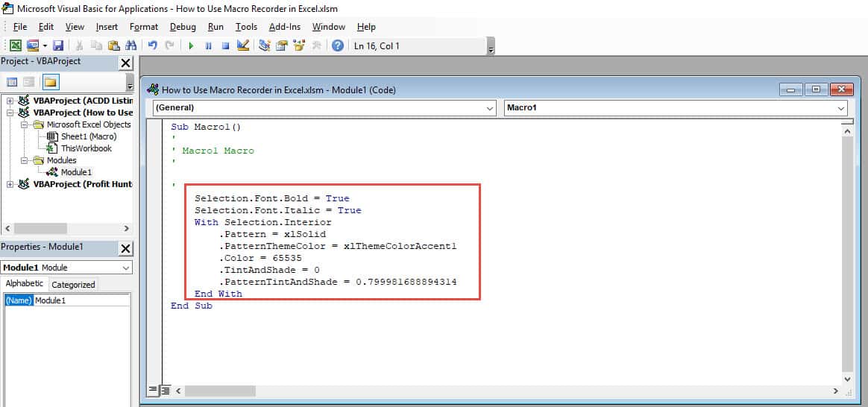This screenshot has height=407, width=868.
Task: Toggle Design Mode icon
Action: tap(242, 46)
